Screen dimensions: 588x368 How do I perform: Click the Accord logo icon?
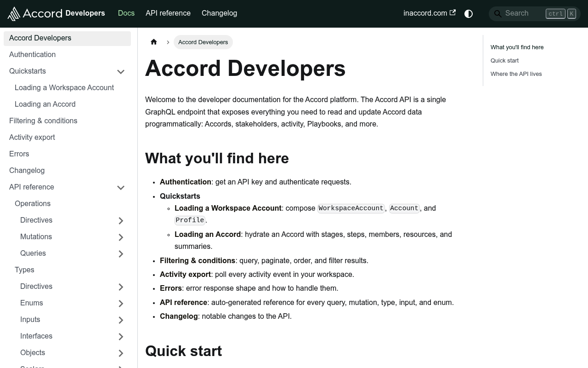click(35, 13)
